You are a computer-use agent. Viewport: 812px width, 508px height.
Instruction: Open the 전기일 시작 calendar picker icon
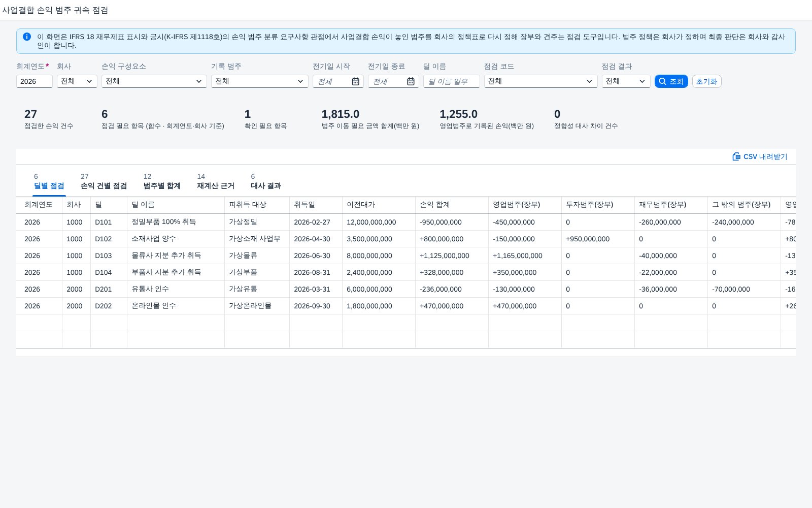(355, 81)
